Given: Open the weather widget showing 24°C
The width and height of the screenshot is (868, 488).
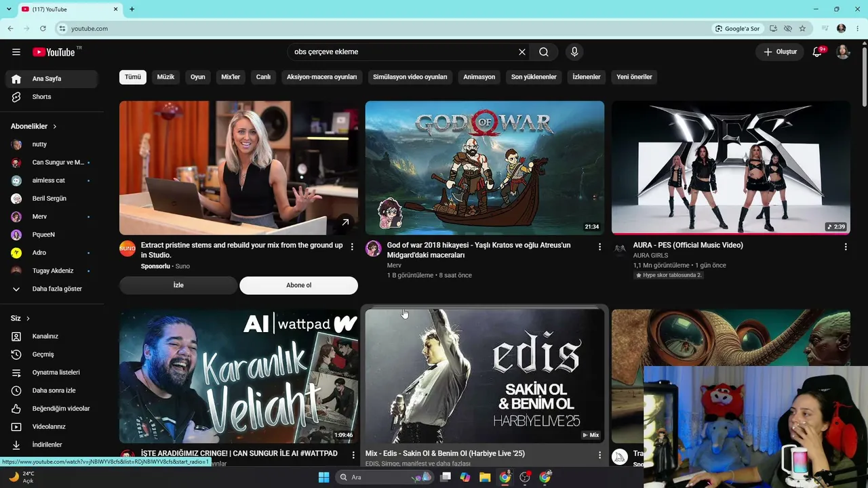Looking at the screenshot, I should pyautogui.click(x=22, y=477).
